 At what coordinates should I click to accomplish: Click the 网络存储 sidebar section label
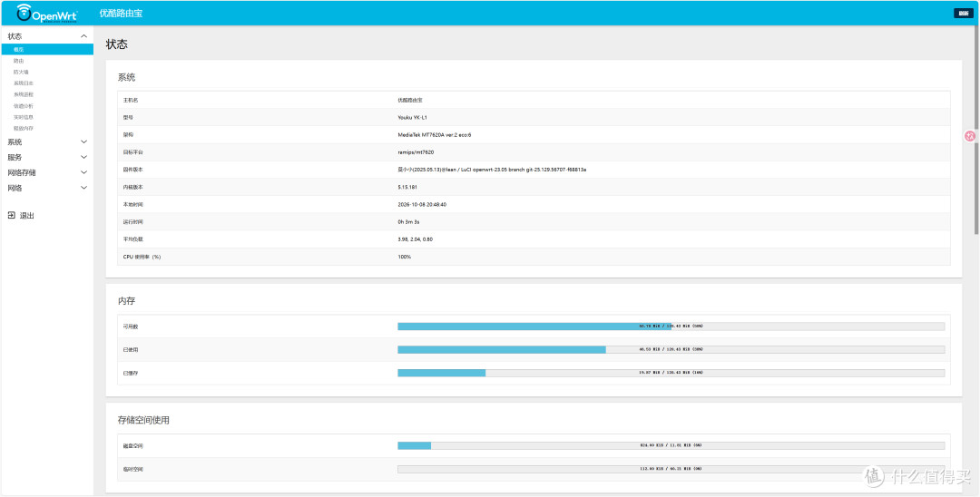pos(21,172)
